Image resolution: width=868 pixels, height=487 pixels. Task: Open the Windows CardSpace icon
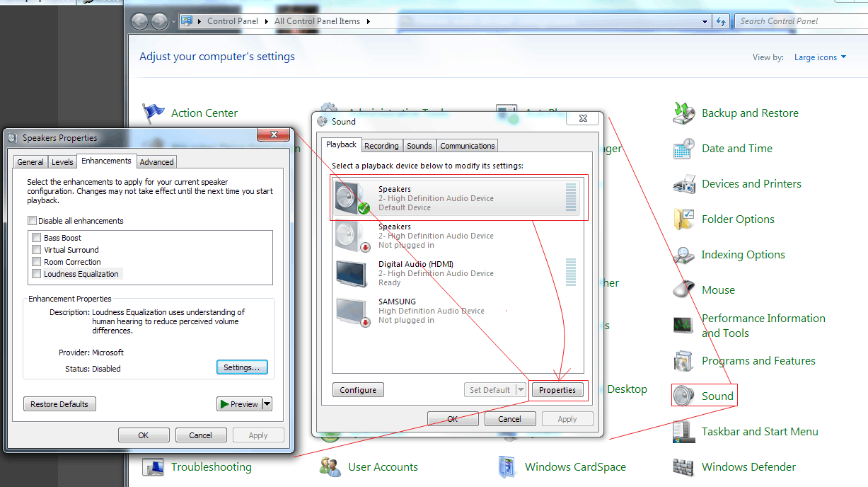click(507, 467)
